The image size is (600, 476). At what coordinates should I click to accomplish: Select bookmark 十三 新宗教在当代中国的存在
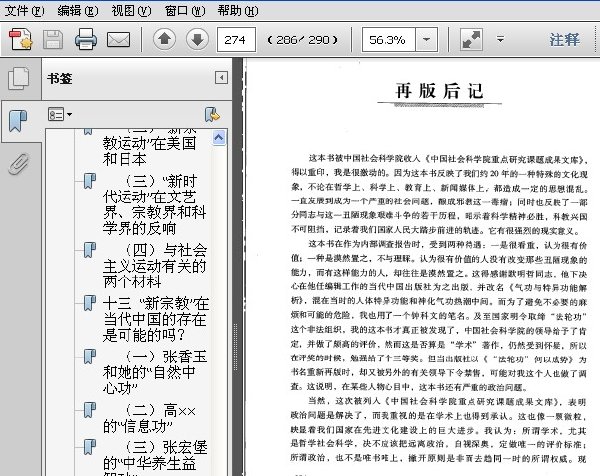[156, 319]
